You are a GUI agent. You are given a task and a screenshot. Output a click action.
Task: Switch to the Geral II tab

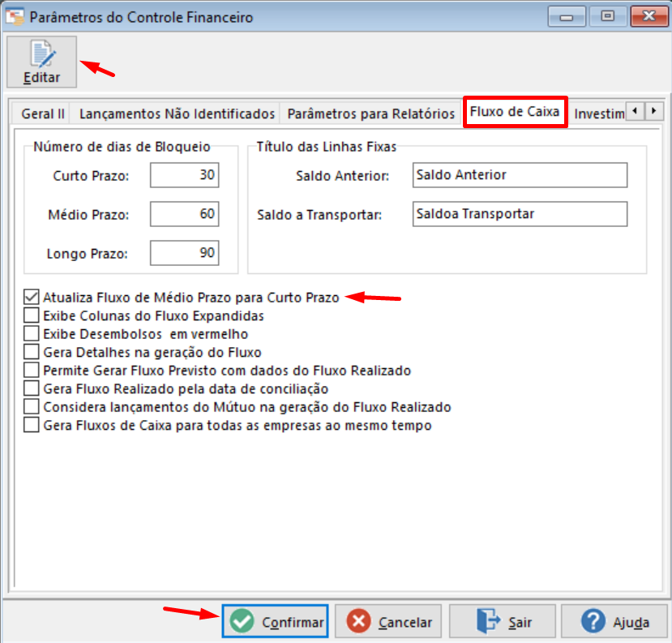42,114
